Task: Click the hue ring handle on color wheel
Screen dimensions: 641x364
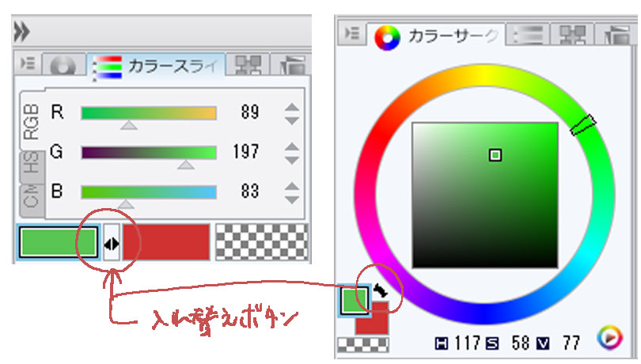Action: [x=583, y=125]
